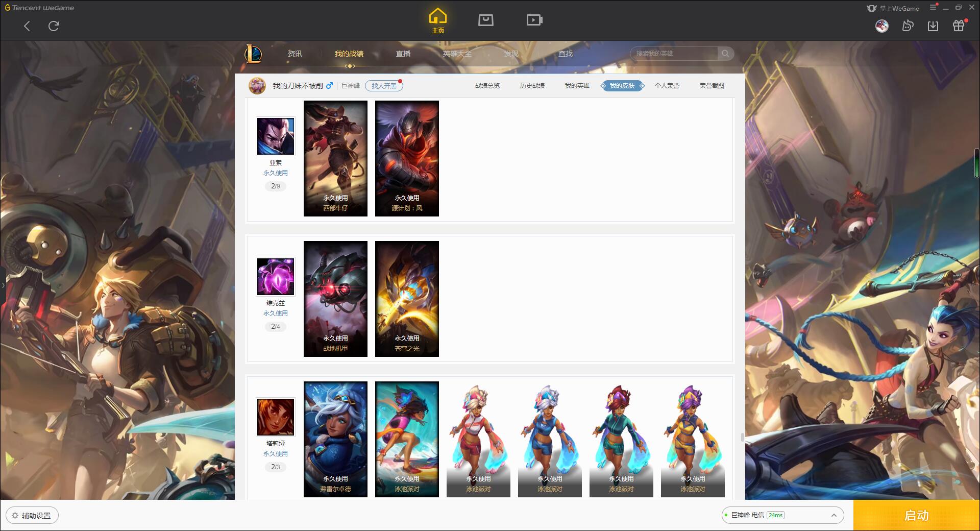Viewport: 980px width, 531px height.
Task: Switch to the 发现 nav tab
Action: point(511,54)
